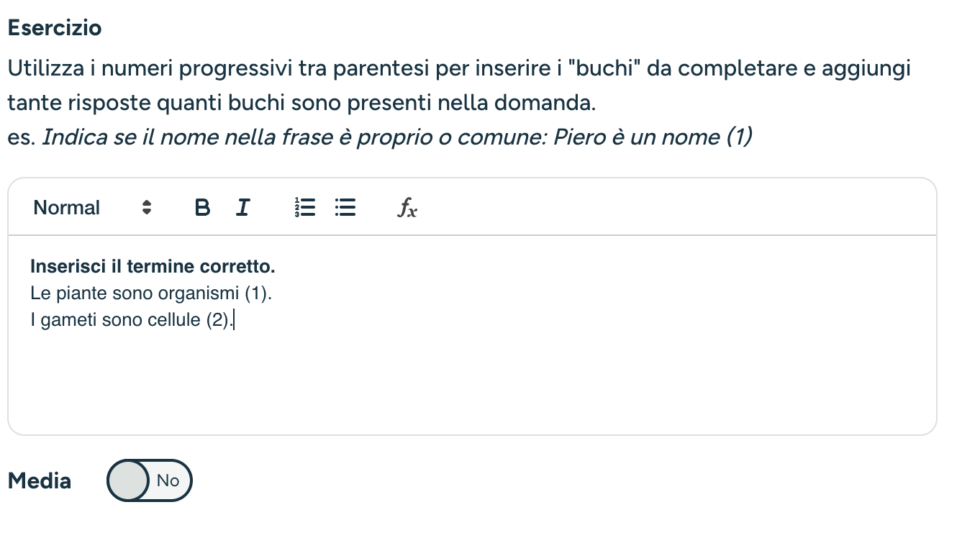
Task: Click the up-down arrows beside Normal
Action: pyautogui.click(x=147, y=208)
